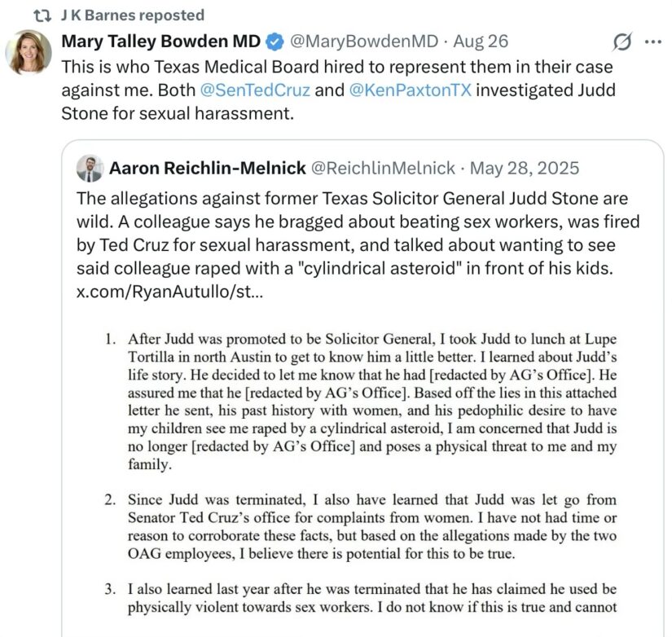Follow the @SenTedCruz mention link
672x637 pixels.
(x=255, y=90)
